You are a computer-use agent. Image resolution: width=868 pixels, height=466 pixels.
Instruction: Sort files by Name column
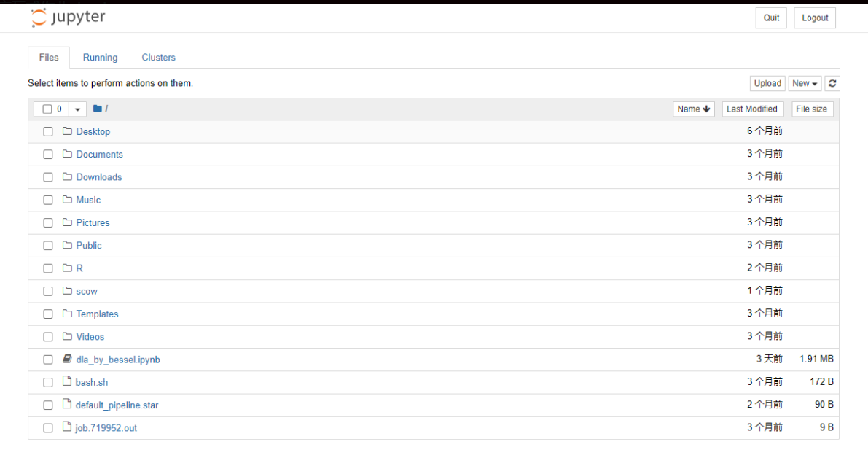tap(693, 109)
